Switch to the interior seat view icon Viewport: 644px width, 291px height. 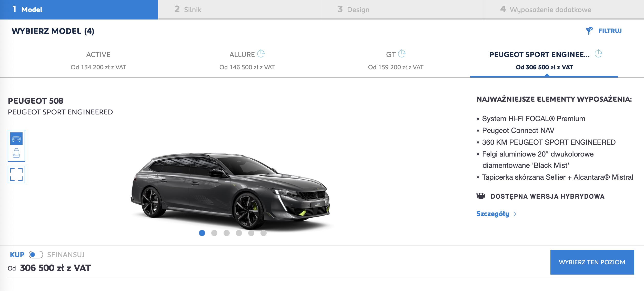tap(16, 153)
